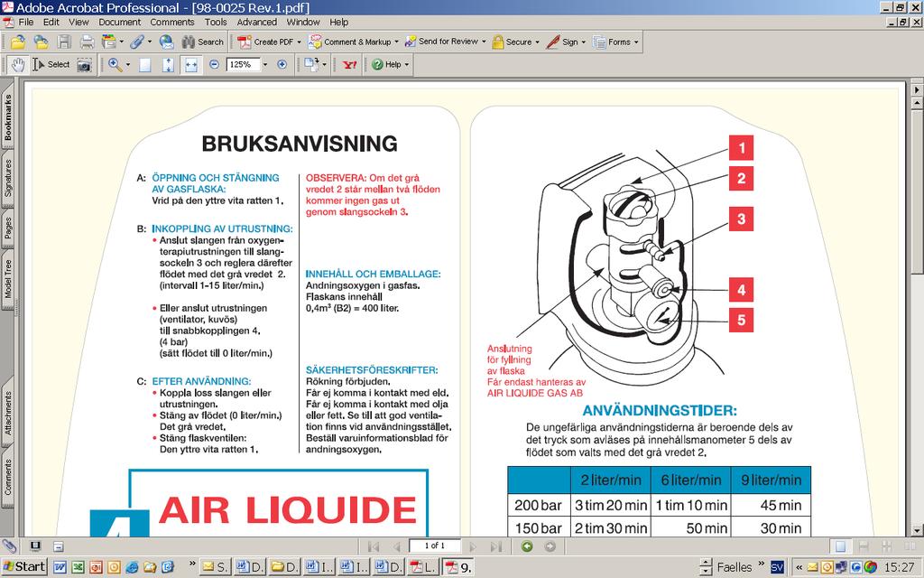Save the document with the floppy disk icon
Screen dimensions: 924x578
[64, 42]
